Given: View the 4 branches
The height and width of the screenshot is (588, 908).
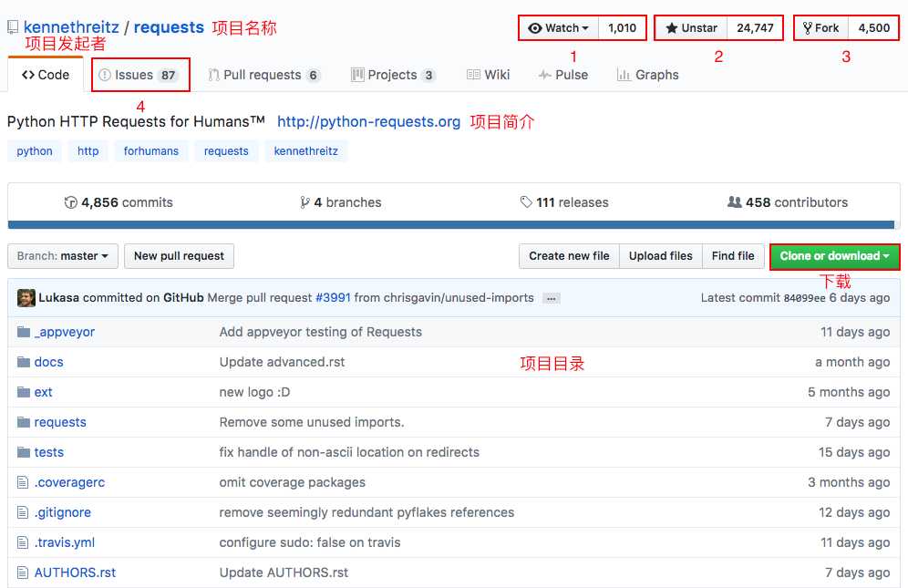Looking at the screenshot, I should 341,202.
